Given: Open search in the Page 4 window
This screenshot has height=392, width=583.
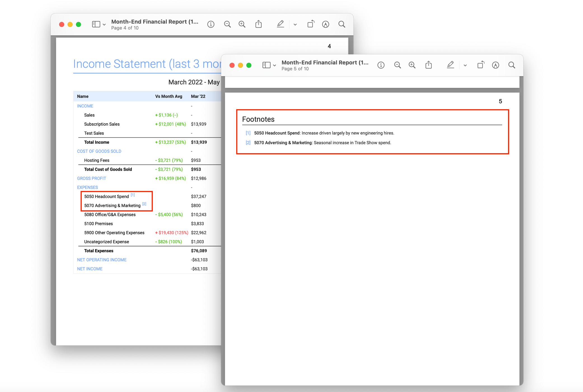Looking at the screenshot, I should [x=342, y=24].
